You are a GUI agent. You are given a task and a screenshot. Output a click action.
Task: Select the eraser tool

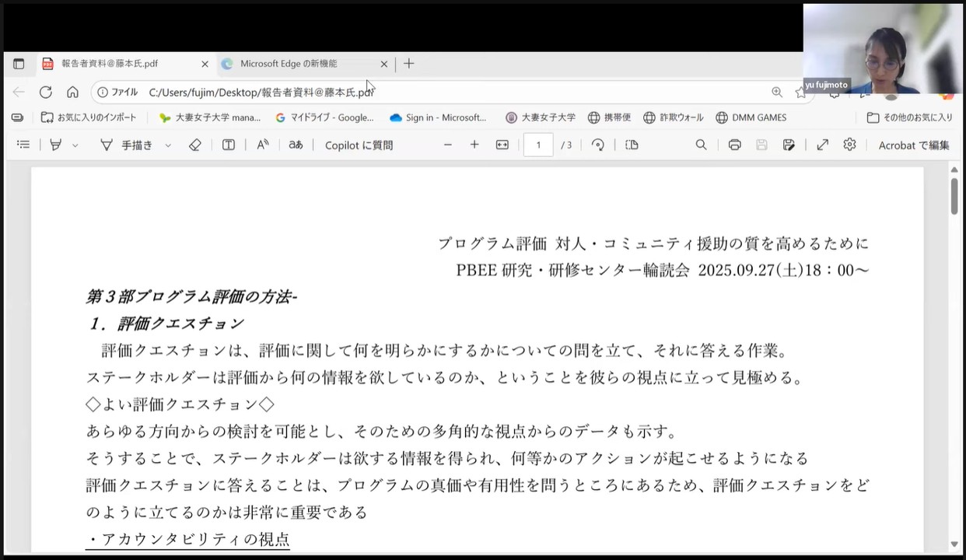tap(195, 145)
